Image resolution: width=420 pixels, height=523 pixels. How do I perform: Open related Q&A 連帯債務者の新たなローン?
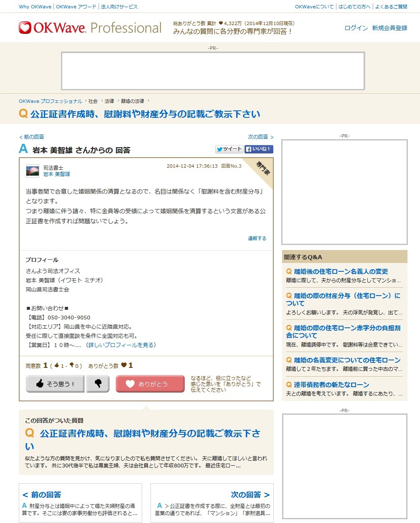(x=331, y=385)
